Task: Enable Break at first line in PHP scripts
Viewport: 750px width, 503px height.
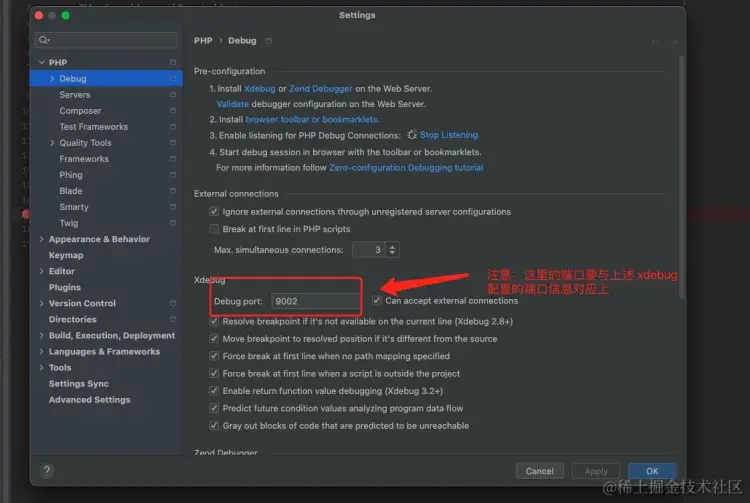Action: coord(214,229)
